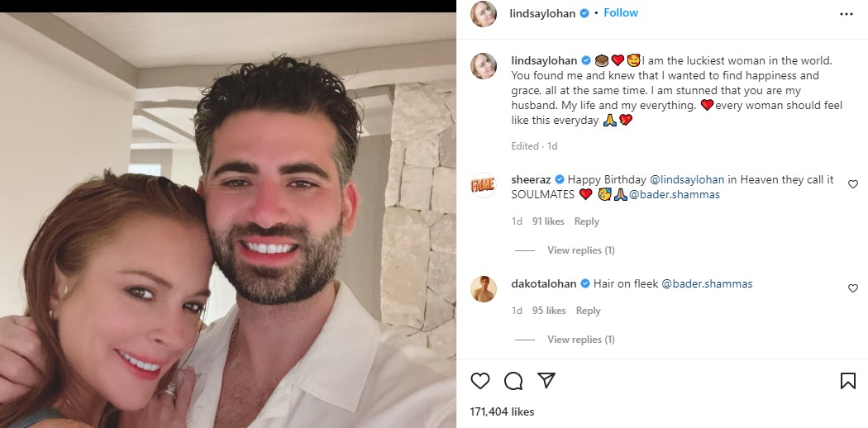Open the comment speech bubble icon
This screenshot has height=428, width=868.
click(x=513, y=380)
